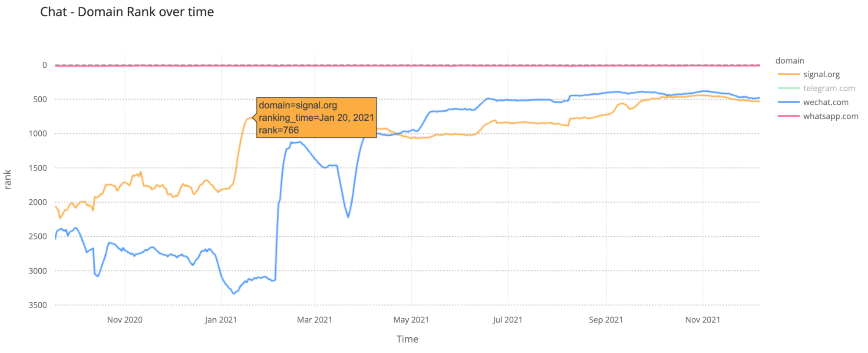
Task: Show the hidden telegram.com series
Action: pos(828,88)
